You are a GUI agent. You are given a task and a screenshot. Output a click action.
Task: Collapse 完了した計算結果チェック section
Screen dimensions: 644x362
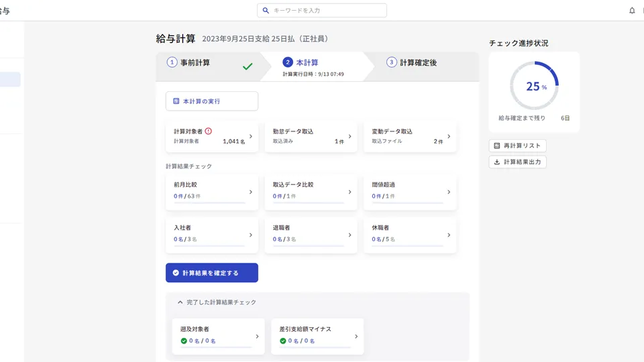(x=180, y=302)
